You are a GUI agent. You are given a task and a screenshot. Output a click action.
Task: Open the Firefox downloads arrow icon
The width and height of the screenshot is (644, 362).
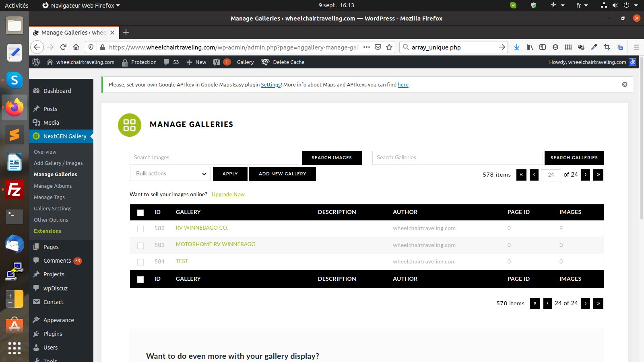pyautogui.click(x=517, y=47)
